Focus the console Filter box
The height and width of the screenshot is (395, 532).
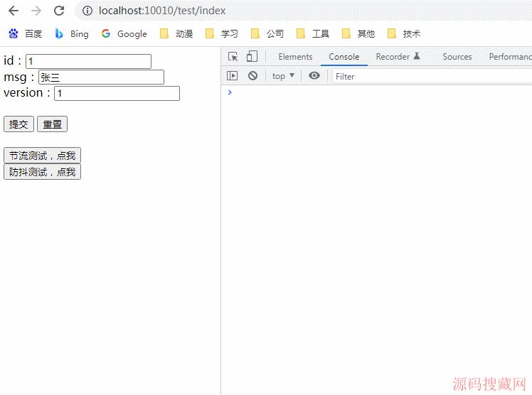click(427, 76)
